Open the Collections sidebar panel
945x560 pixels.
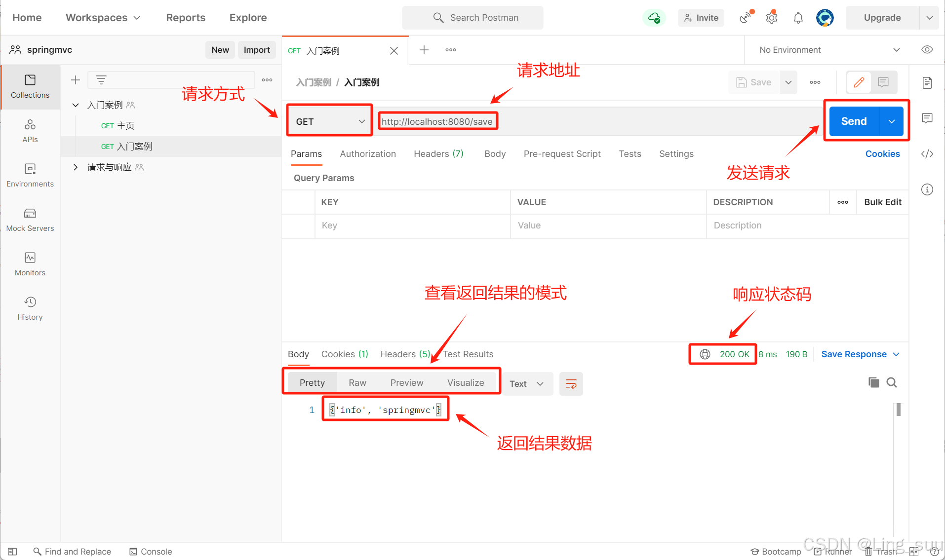point(30,87)
